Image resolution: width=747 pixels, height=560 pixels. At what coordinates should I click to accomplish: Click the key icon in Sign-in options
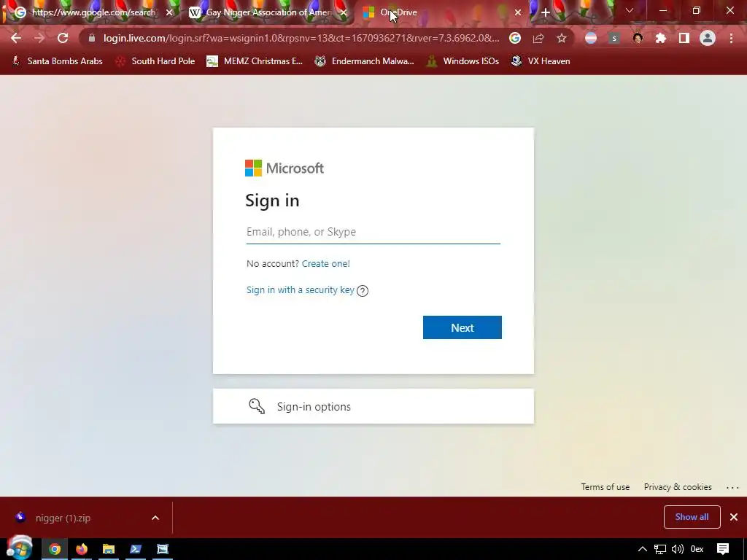pos(257,406)
